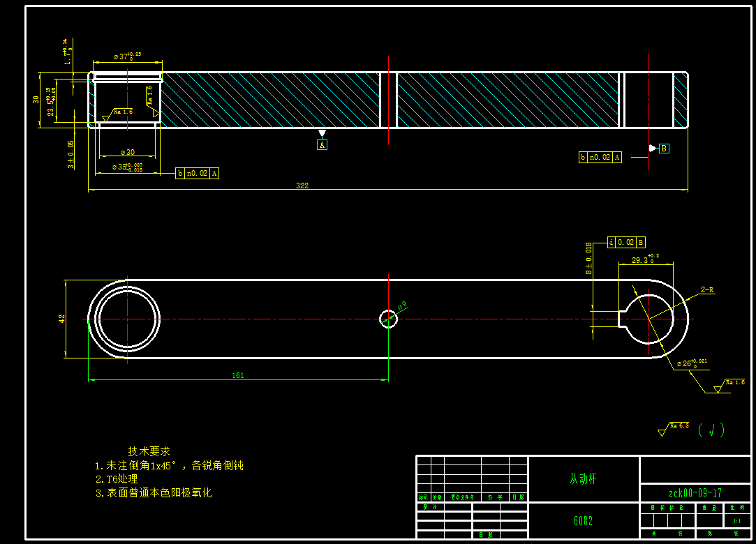
Task: Click the 技术要求 heading text
Action: click(x=149, y=451)
